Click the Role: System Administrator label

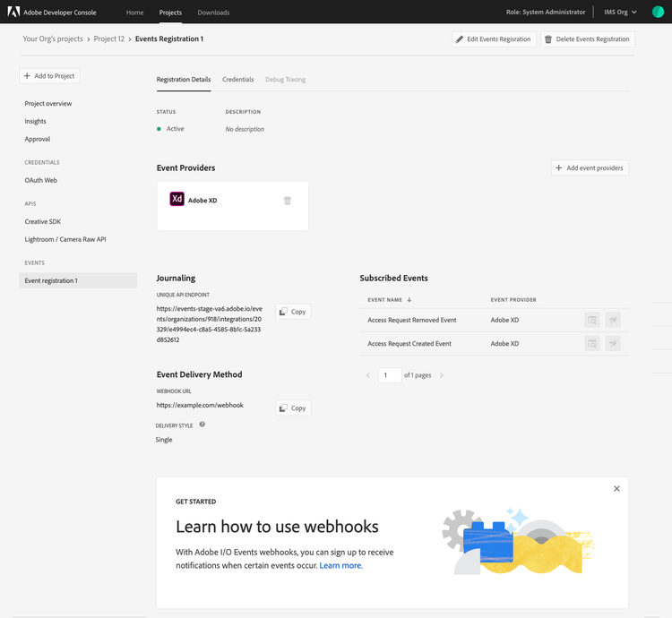pos(546,12)
